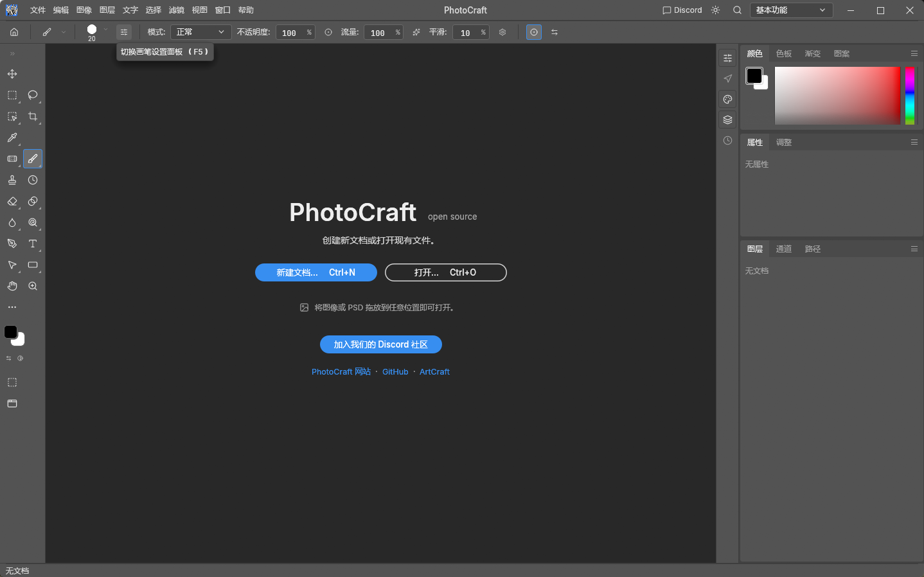Choose the Rectangle shape tool

(x=33, y=265)
